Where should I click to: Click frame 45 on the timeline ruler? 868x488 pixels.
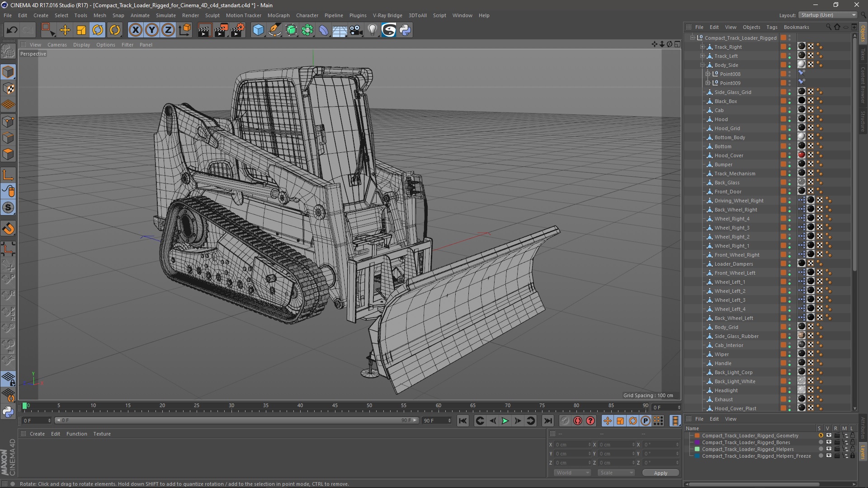coord(335,406)
